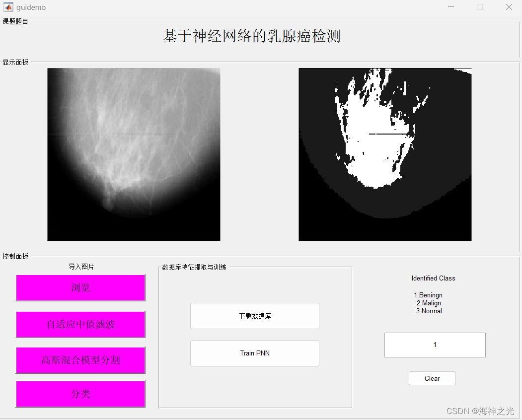
Task: Click the 控制面板 panel label
Action: coord(15,256)
